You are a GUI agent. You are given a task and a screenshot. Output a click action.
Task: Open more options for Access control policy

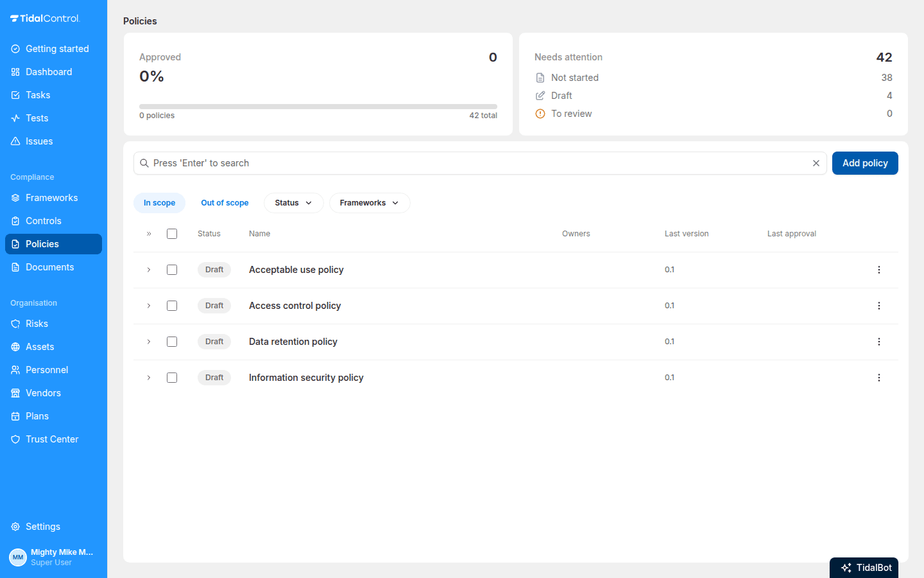(x=879, y=306)
